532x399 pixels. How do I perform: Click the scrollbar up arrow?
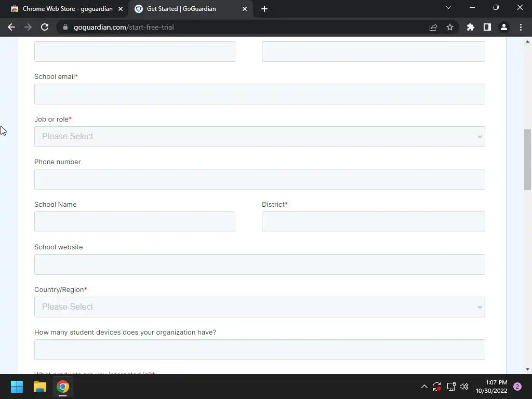coord(528,42)
